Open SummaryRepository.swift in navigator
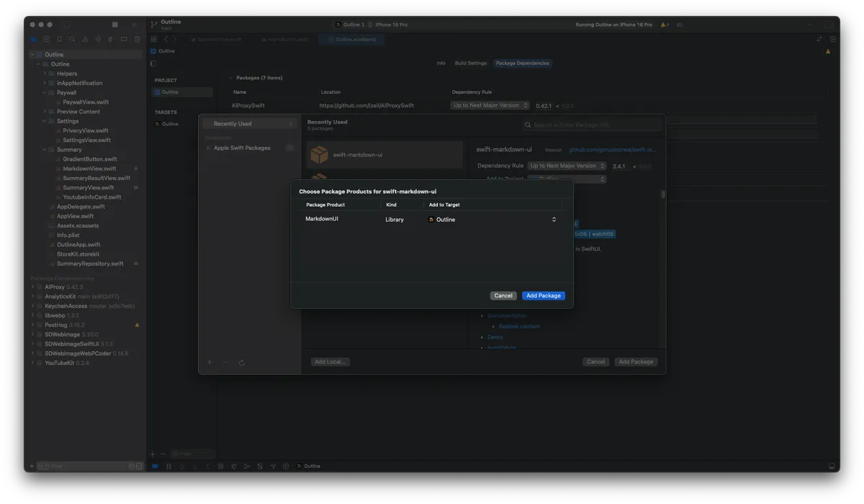Screen dimensions: 864x504 click(x=90, y=264)
